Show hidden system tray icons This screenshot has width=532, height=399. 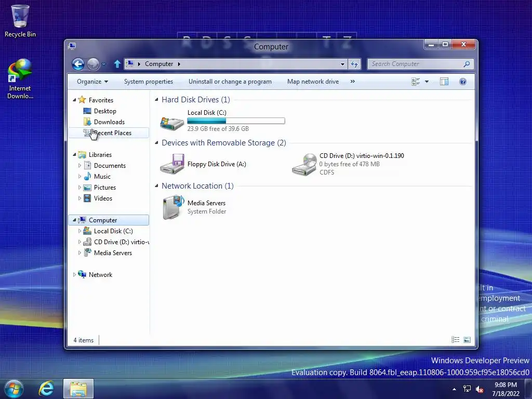[454, 389]
